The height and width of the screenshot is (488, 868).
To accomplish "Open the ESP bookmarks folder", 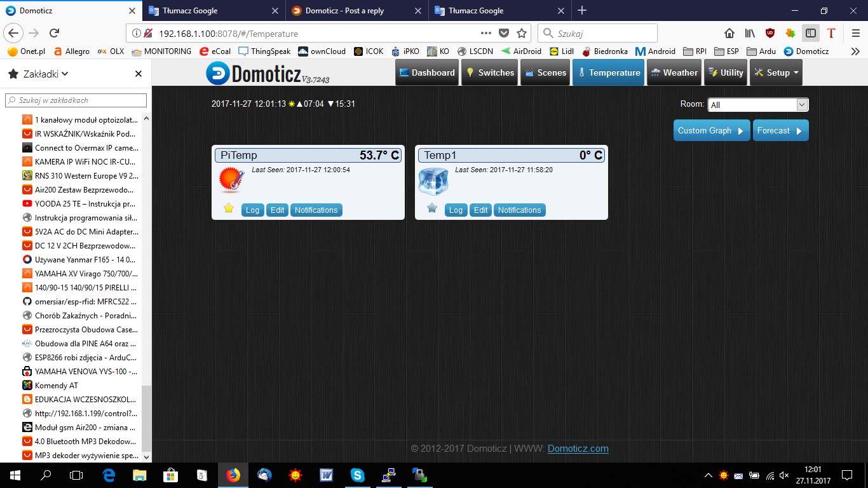I will tap(726, 51).
